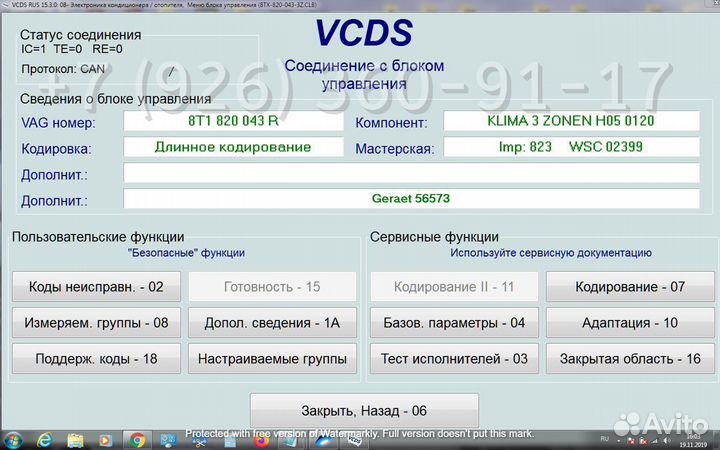This screenshot has height=450, width=720.
Task: Switch to Firefox in the taskbar
Action: (x=262, y=441)
